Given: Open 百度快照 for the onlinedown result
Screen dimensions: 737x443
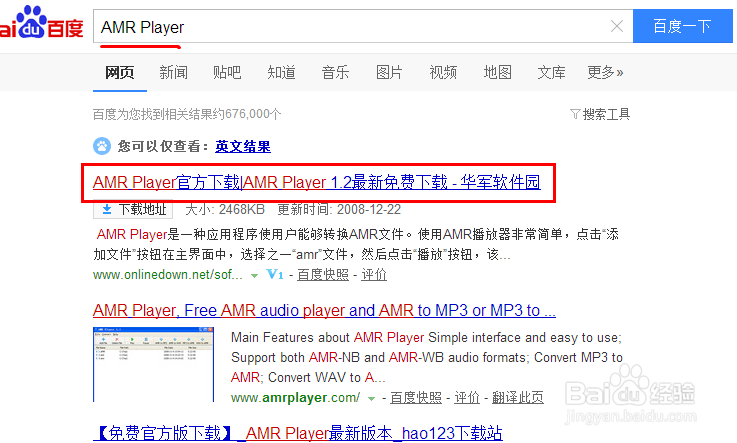Looking at the screenshot, I should point(323,275).
